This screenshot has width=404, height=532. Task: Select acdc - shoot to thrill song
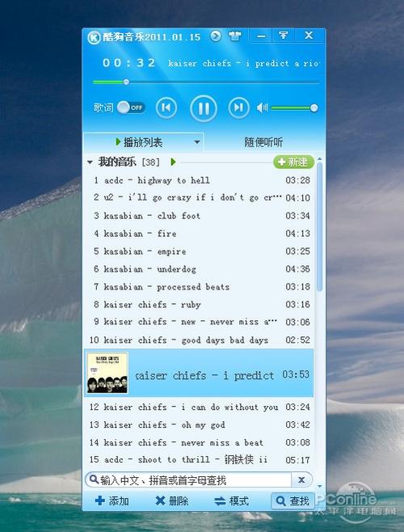(x=200, y=460)
